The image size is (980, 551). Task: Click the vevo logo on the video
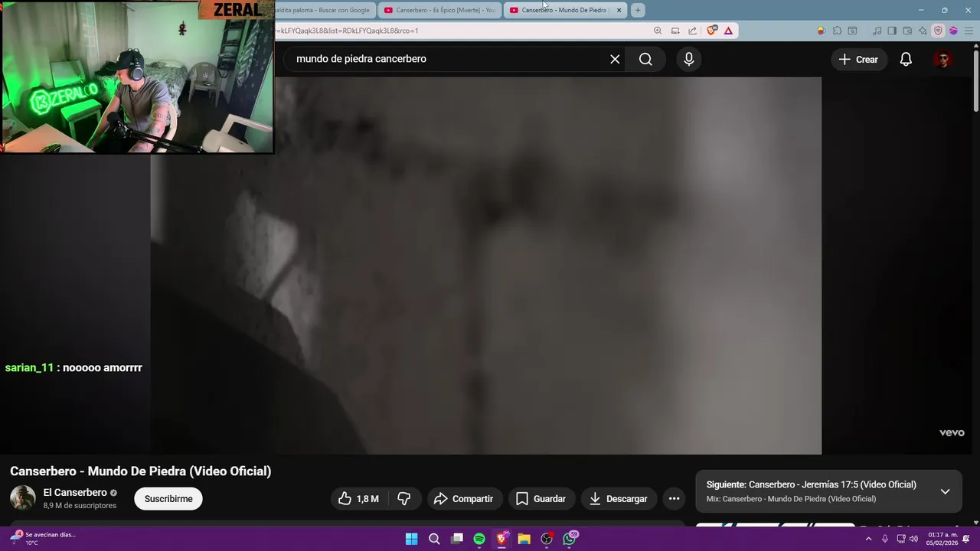pos(952,433)
